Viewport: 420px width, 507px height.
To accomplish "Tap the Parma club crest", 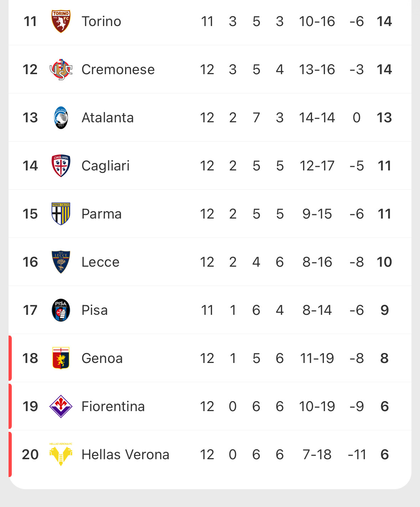I will pyautogui.click(x=61, y=214).
